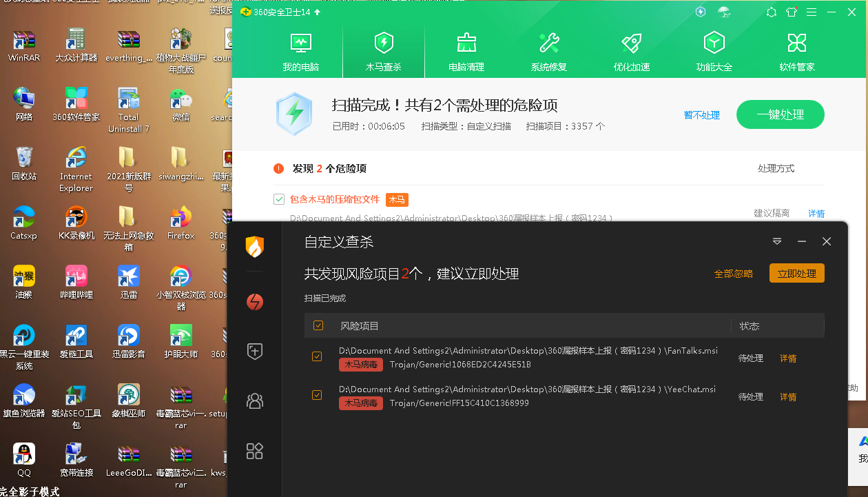Open the 功能大全 cube tab
The height and width of the screenshot is (497, 868).
point(714,52)
